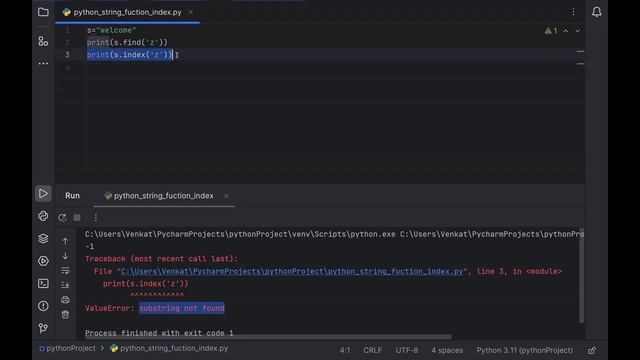Click 'Traceback (most recent call last)' line
Image resolution: width=640 pixels, height=360 pixels.
point(161,259)
